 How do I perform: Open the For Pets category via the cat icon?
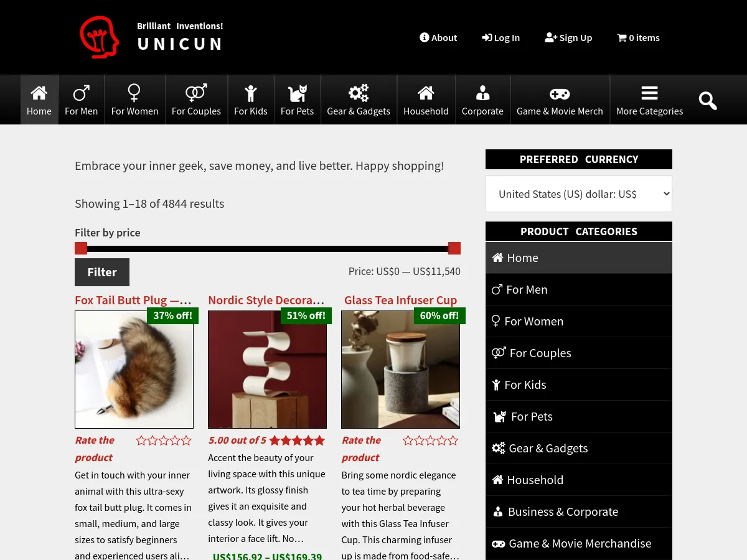(x=297, y=93)
